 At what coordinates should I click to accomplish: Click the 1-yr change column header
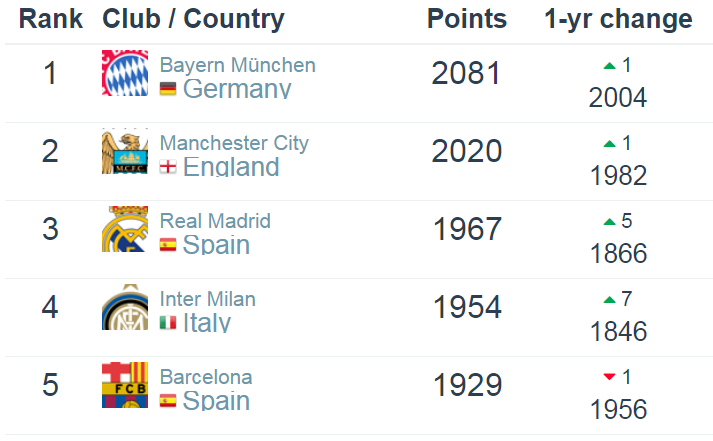[x=618, y=19]
